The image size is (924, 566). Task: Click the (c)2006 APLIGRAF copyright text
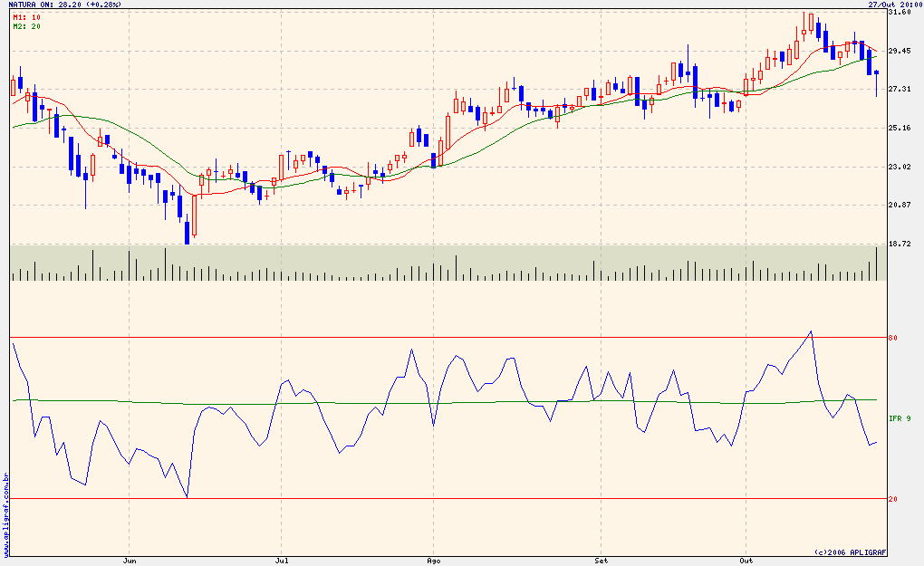point(851,552)
